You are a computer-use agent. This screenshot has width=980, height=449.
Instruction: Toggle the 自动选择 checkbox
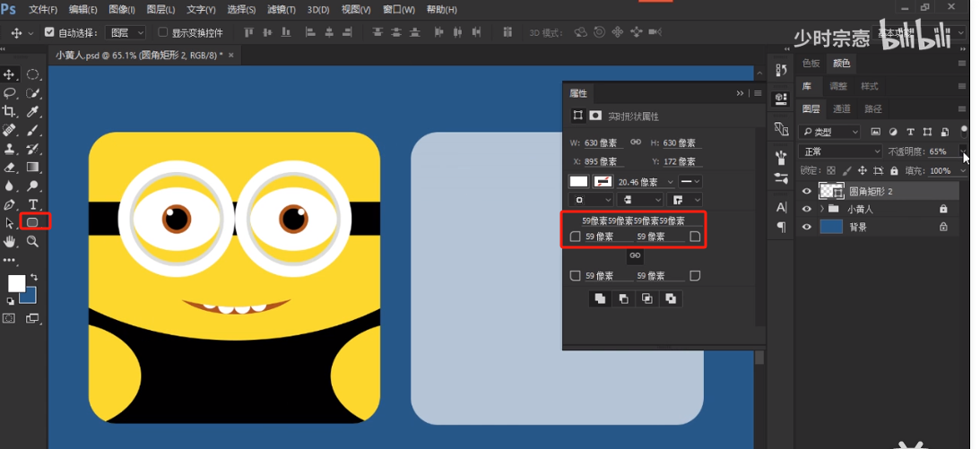tap(50, 32)
